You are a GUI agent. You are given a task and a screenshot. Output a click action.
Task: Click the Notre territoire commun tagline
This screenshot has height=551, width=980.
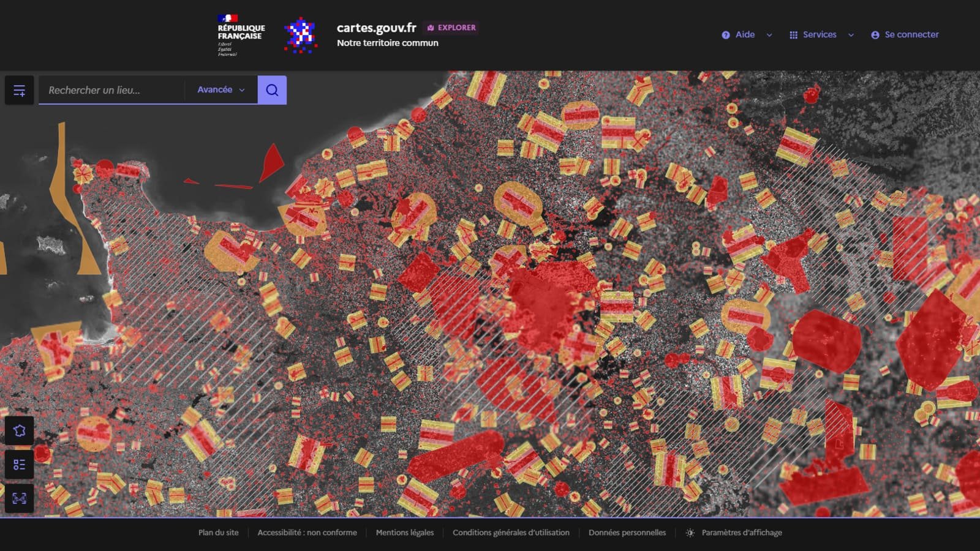tap(388, 43)
